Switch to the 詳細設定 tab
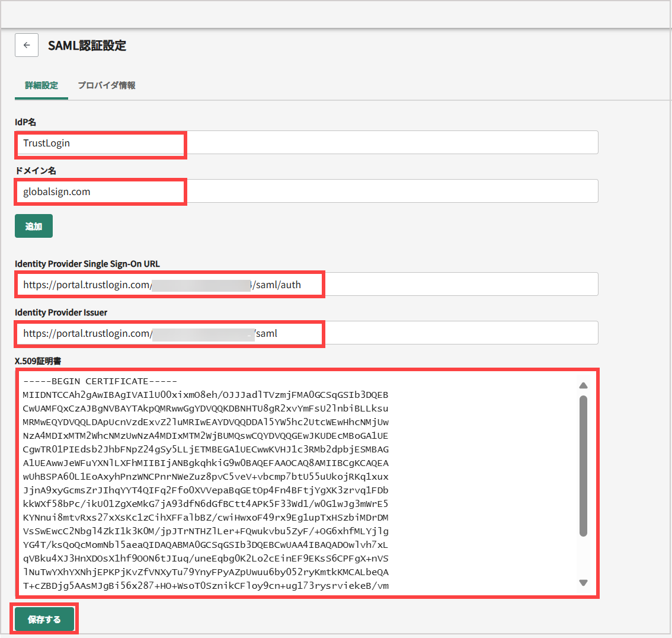 pyautogui.click(x=41, y=85)
